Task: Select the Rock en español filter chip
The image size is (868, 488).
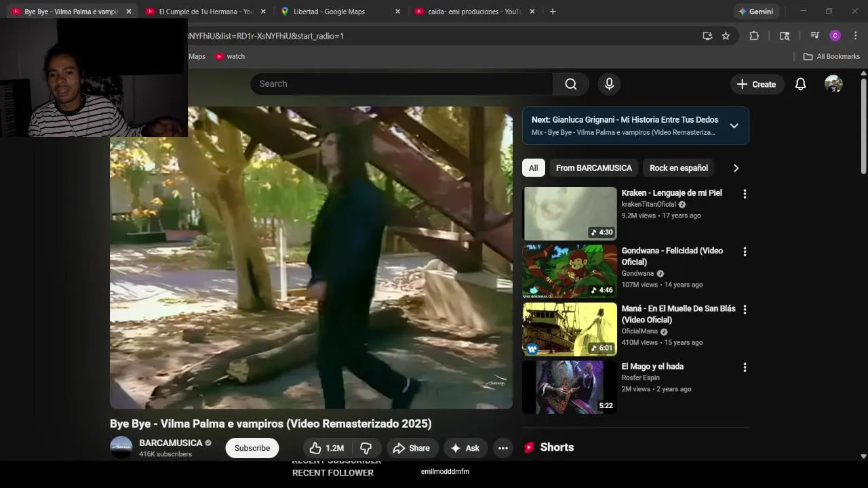Action: pyautogui.click(x=679, y=168)
